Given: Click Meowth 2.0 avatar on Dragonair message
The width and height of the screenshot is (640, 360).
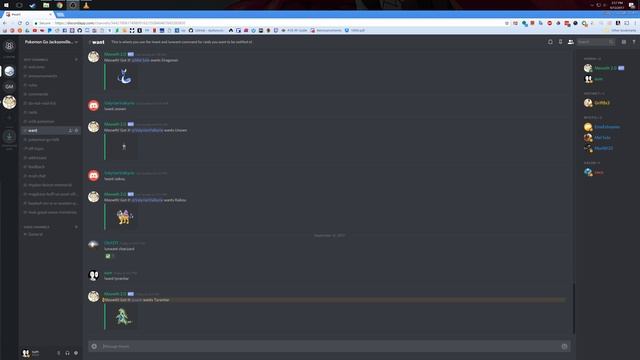Looking at the screenshot, I should pyautogui.click(x=93, y=57).
